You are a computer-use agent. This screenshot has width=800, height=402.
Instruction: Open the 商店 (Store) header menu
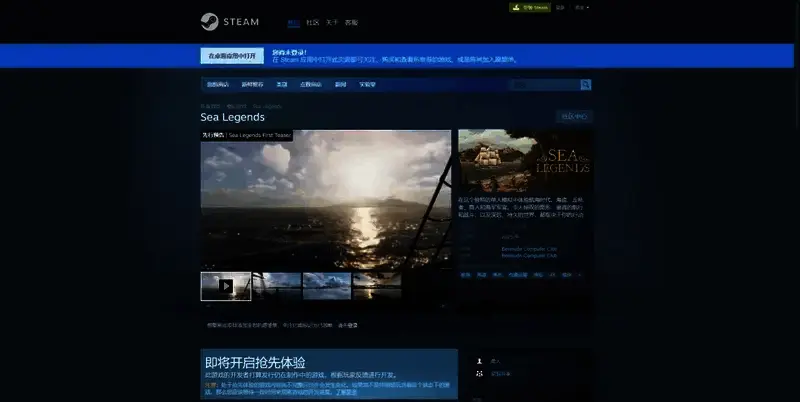click(293, 22)
